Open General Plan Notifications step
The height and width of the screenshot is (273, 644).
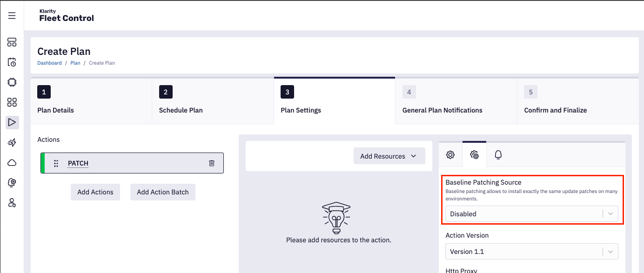456,101
